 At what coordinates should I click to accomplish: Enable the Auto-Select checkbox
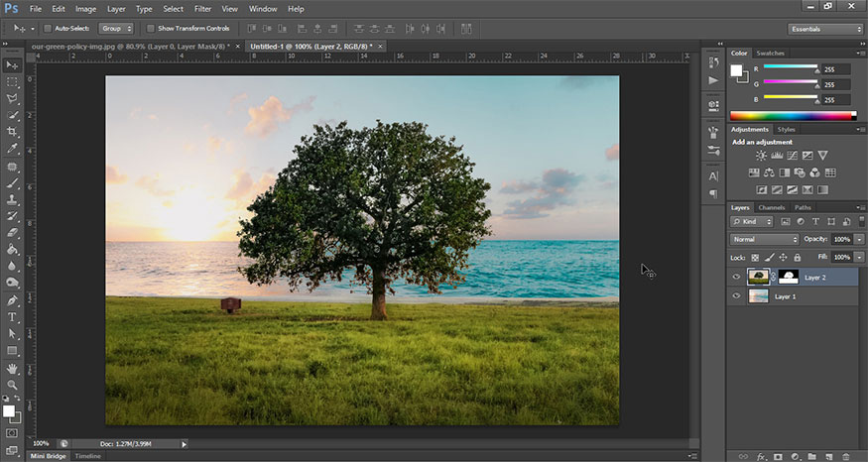(x=49, y=29)
